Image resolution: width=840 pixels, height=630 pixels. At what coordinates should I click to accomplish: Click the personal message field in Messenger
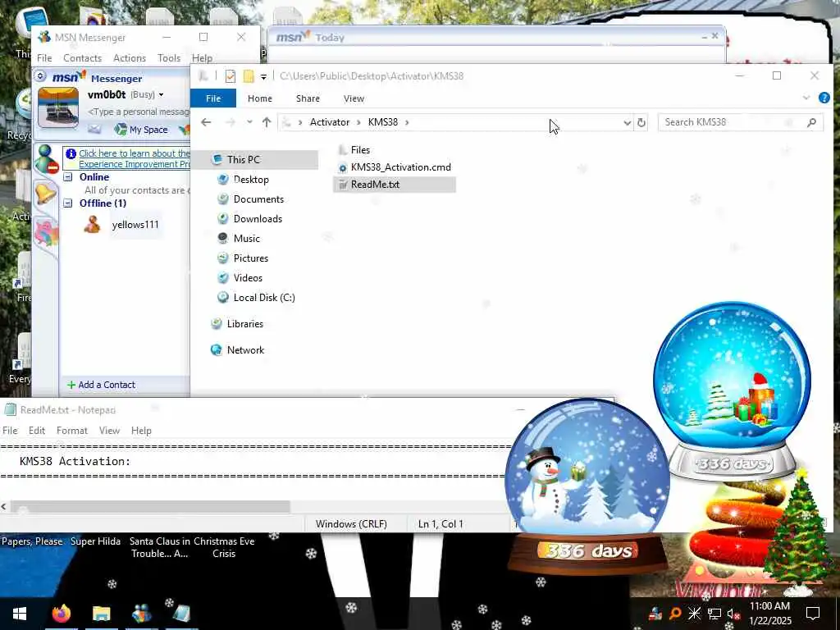coord(138,112)
